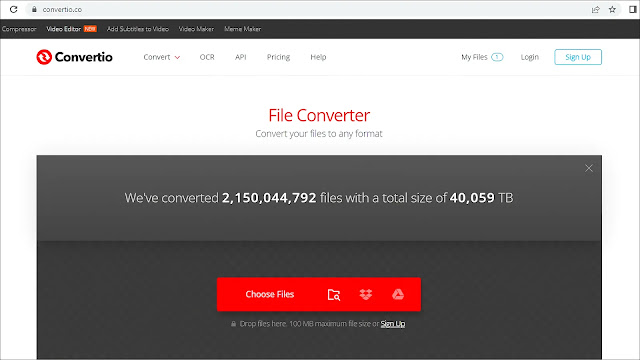Open the Help page
The height and width of the screenshot is (360, 640).
pos(318,57)
